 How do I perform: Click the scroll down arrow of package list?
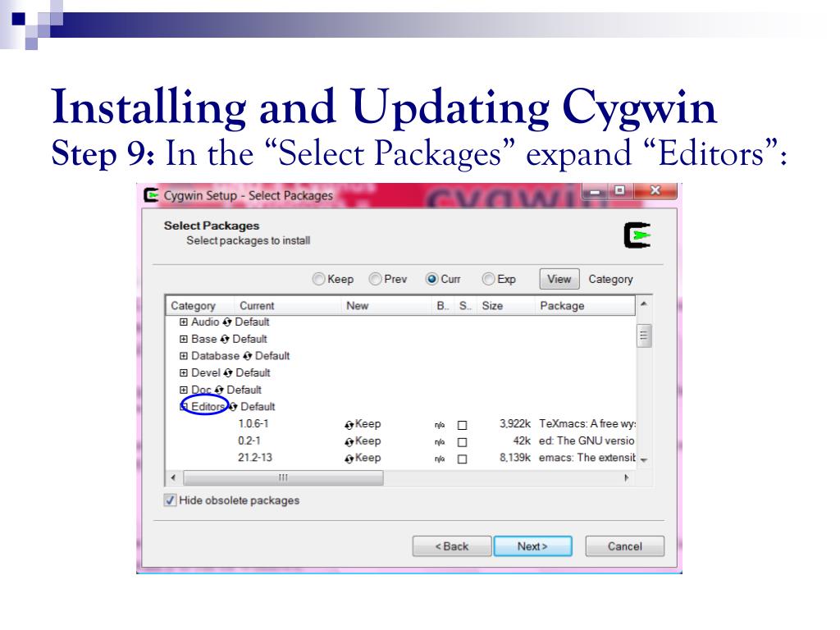(644, 461)
